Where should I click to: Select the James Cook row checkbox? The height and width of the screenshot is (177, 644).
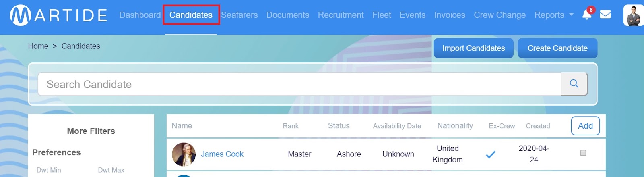[x=583, y=153]
